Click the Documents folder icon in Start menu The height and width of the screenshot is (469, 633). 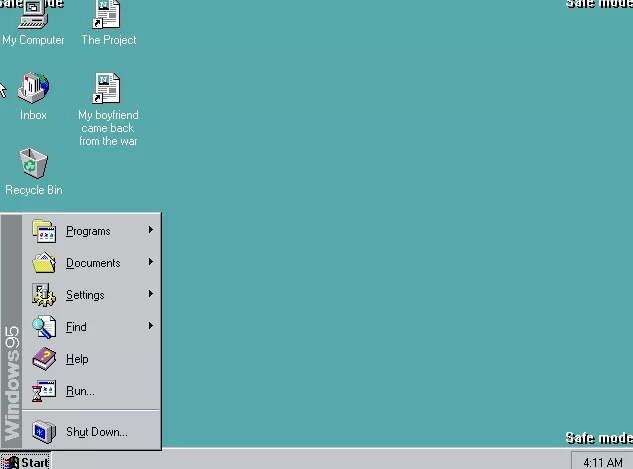point(45,263)
